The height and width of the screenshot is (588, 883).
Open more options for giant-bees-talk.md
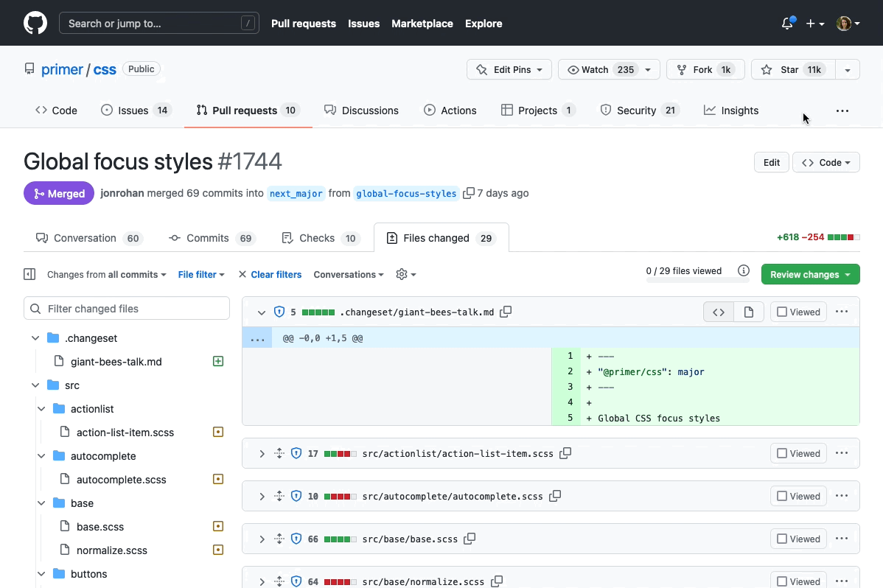tap(841, 312)
